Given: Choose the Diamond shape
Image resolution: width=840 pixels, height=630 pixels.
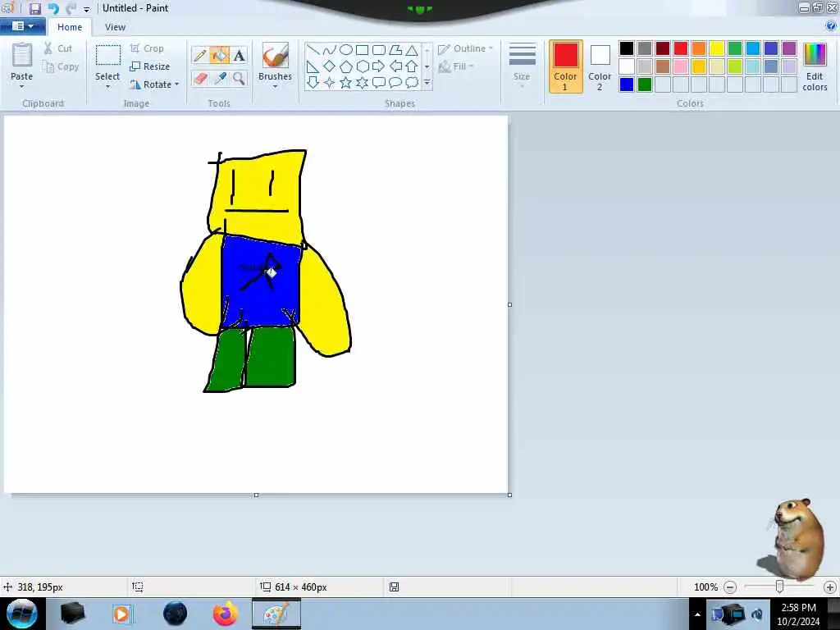Looking at the screenshot, I should pos(330,66).
